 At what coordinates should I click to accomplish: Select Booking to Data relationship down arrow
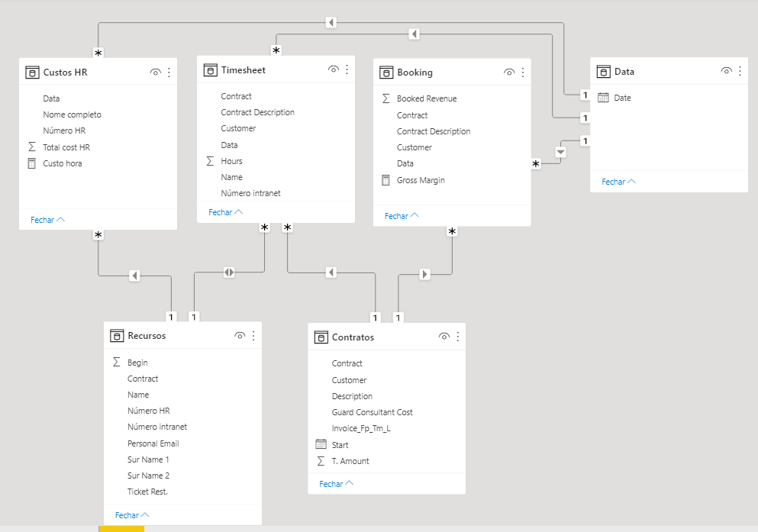(561, 152)
